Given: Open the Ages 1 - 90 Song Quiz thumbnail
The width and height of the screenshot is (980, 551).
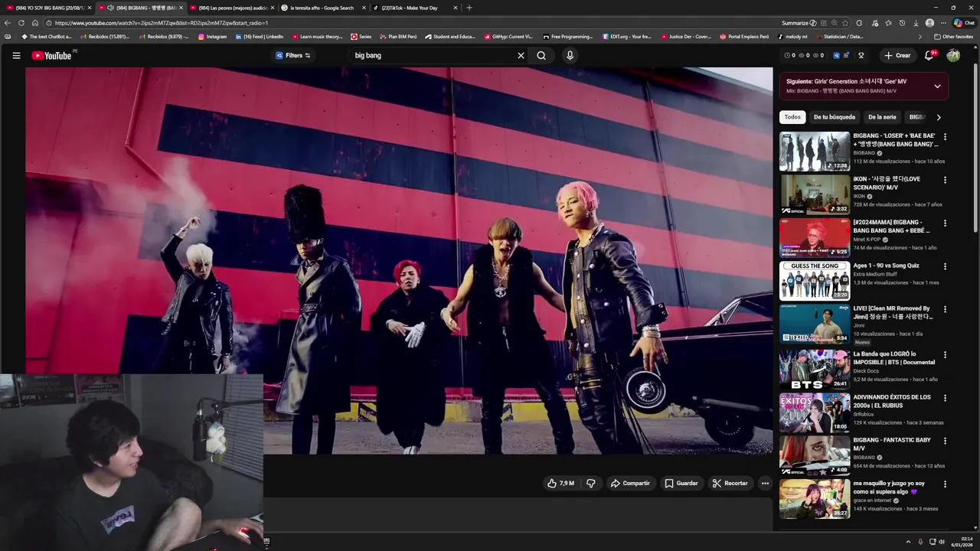Looking at the screenshot, I should click(814, 281).
